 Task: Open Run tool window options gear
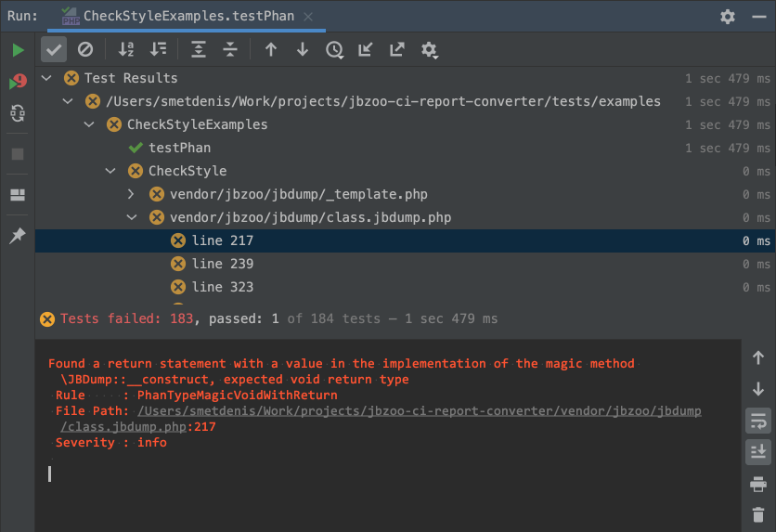pos(728,17)
